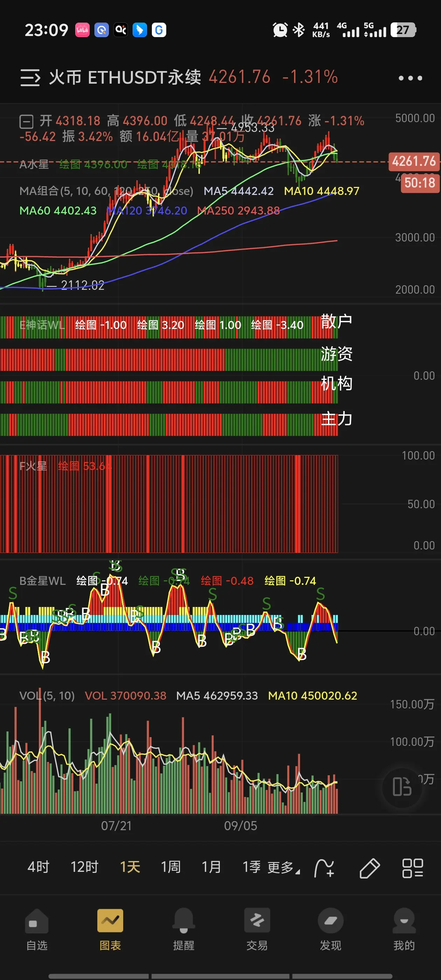Tap the MA60 4402.43 value
The height and width of the screenshot is (980, 441).
[x=58, y=210]
